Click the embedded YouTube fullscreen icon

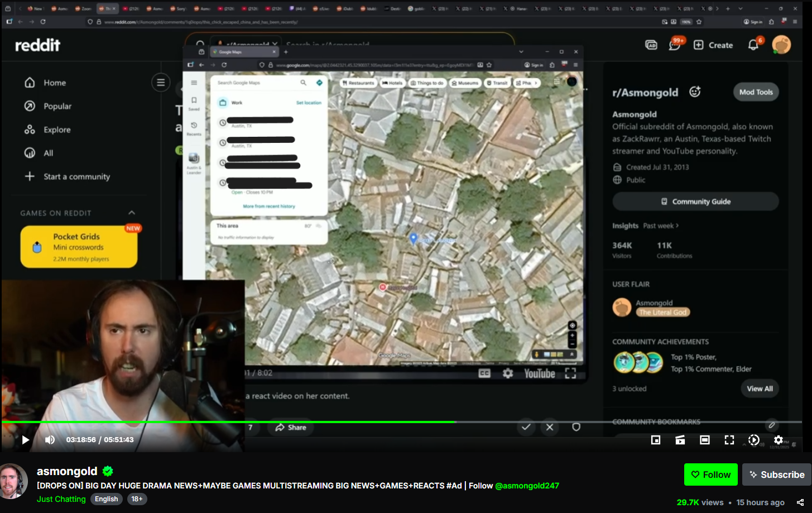tap(570, 373)
